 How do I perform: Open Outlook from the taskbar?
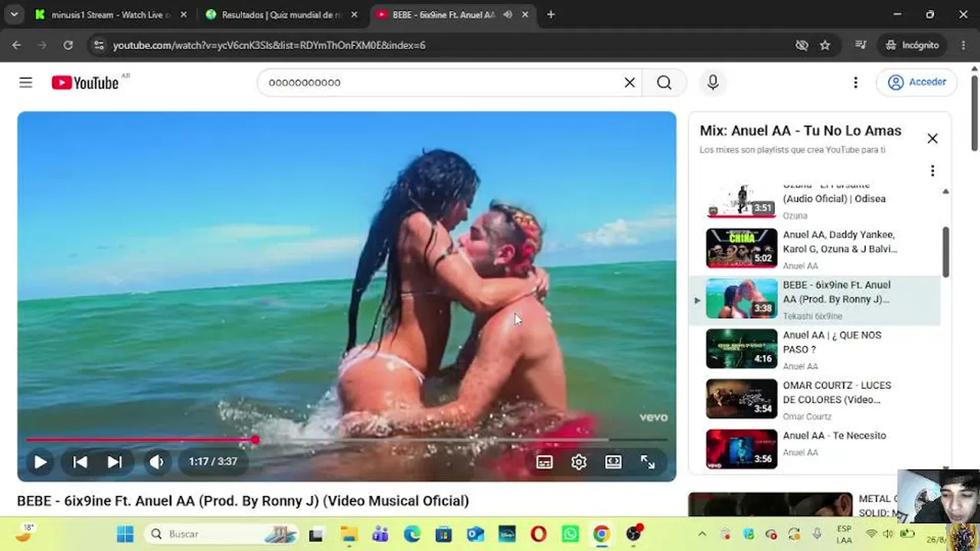click(x=475, y=534)
